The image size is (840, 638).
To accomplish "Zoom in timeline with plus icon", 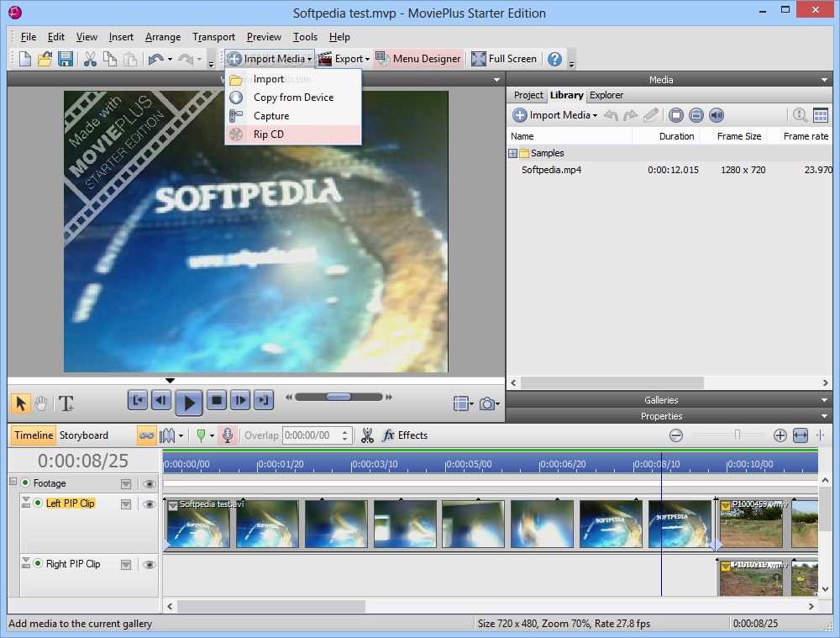I will pos(780,435).
